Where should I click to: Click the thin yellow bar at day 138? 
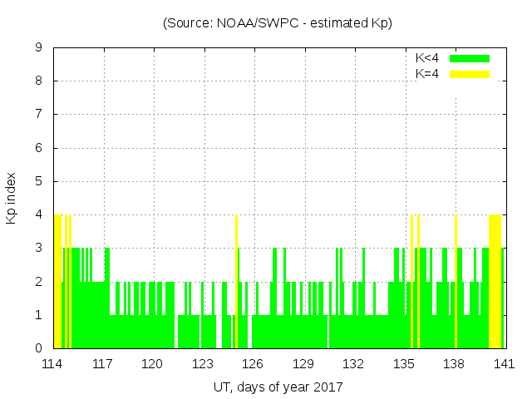coord(456,283)
